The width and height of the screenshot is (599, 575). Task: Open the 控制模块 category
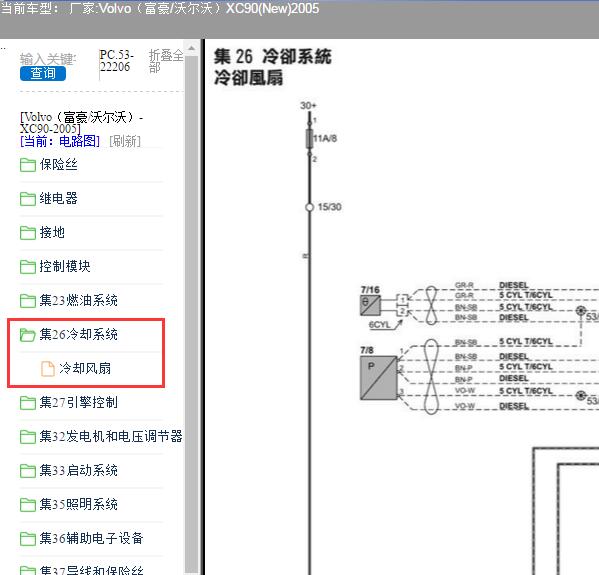click(65, 266)
